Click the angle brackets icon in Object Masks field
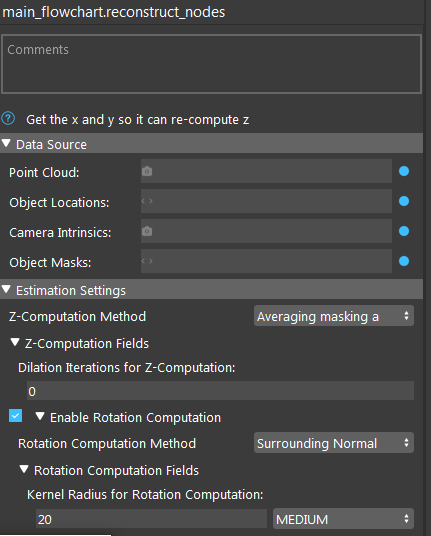The height and width of the screenshot is (536, 431). (147, 261)
